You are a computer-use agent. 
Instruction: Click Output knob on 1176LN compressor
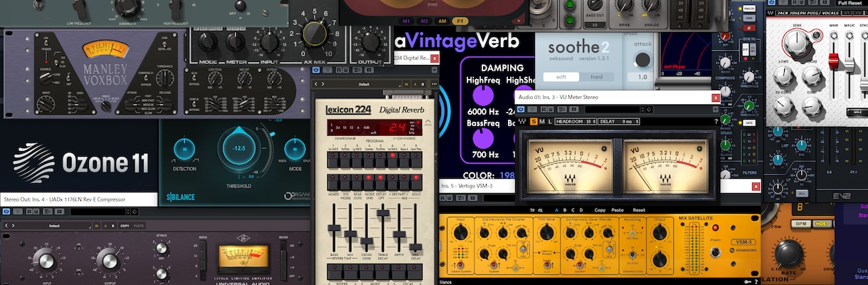pyautogui.click(x=110, y=261)
